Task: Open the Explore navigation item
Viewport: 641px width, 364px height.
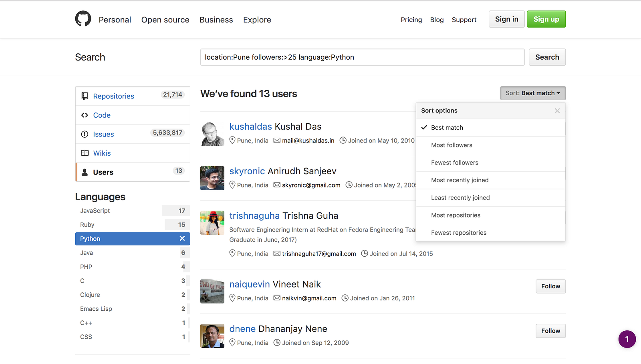Action: (x=257, y=20)
